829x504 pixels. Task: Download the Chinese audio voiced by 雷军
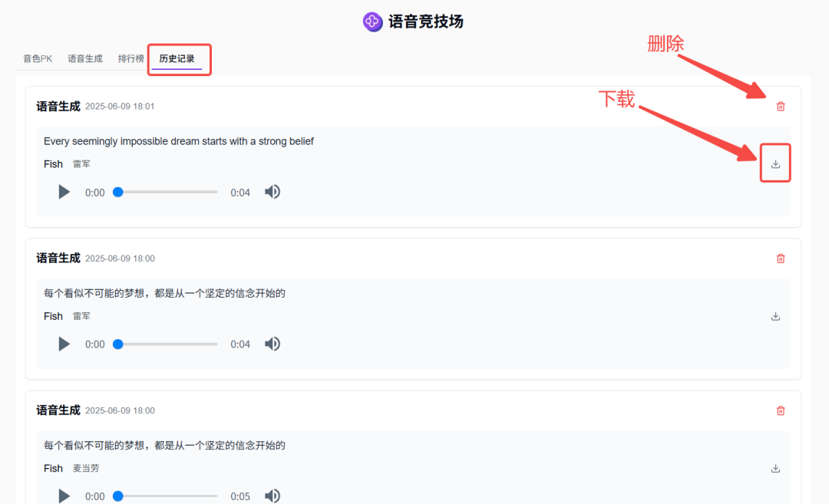775,317
